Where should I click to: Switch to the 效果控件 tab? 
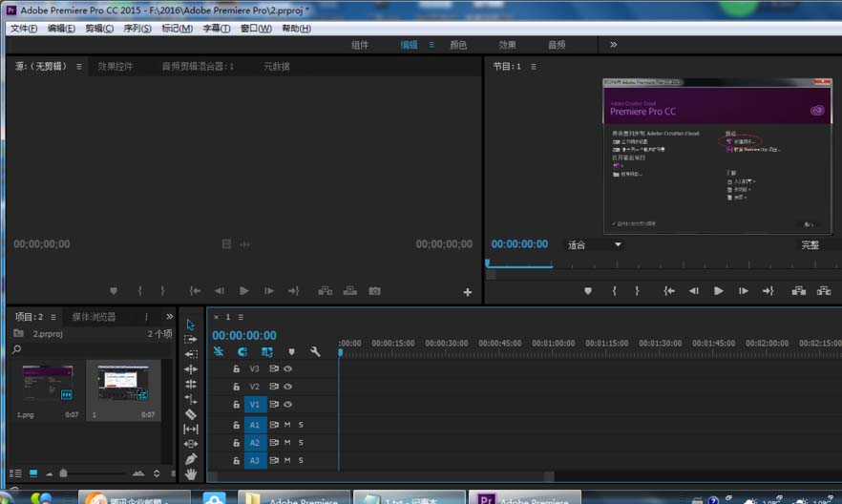point(116,67)
